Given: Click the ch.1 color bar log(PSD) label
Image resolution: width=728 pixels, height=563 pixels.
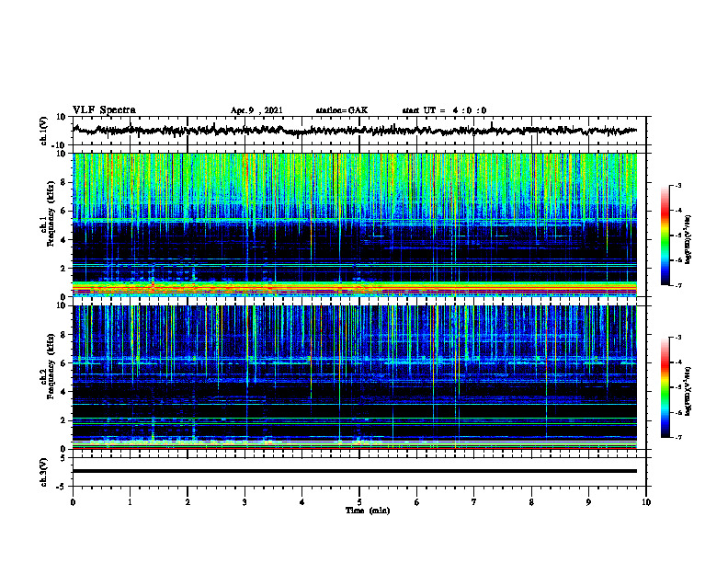Looking at the screenshot, I should pos(688,239).
